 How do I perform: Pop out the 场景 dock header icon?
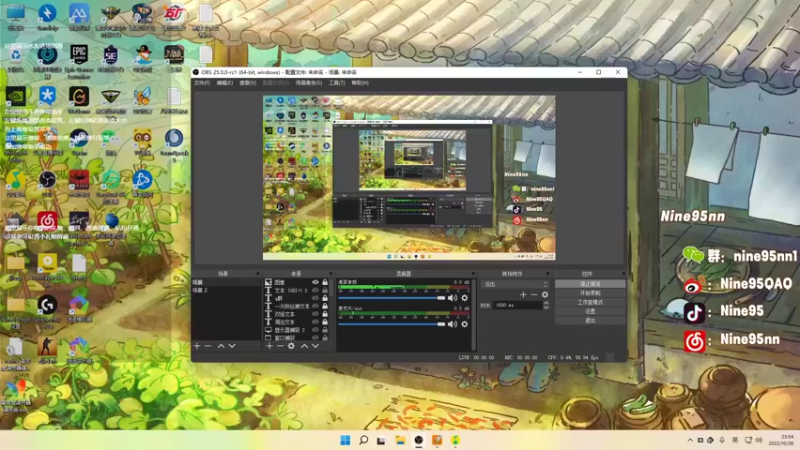pos(258,274)
